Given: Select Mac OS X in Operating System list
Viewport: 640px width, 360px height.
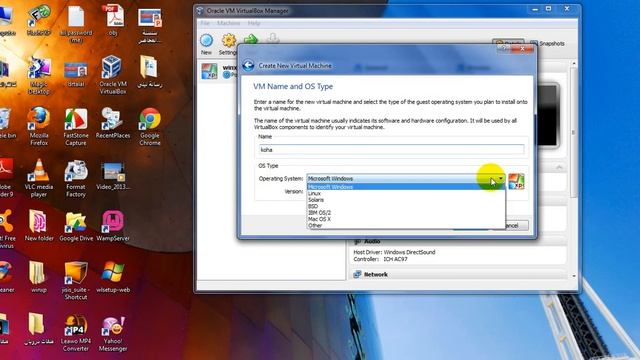Looking at the screenshot, I should (406, 219).
